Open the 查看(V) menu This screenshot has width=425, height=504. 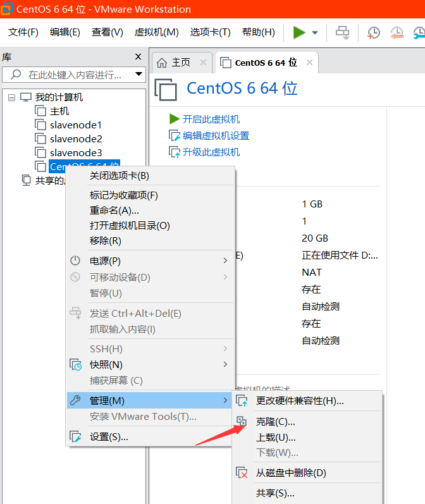click(108, 32)
